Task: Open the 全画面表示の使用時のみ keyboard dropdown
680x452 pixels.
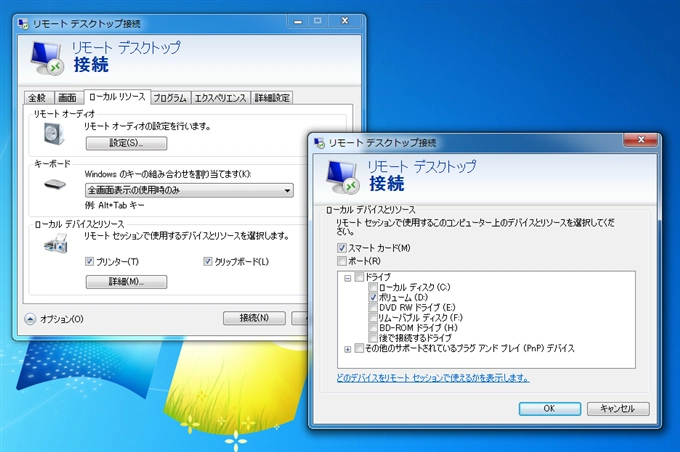Action: pyautogui.click(x=189, y=190)
